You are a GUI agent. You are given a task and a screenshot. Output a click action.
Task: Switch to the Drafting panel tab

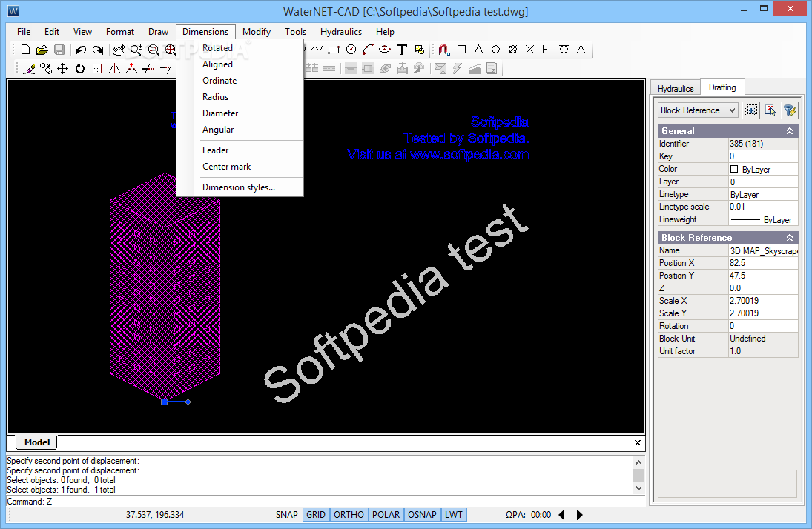click(x=722, y=87)
